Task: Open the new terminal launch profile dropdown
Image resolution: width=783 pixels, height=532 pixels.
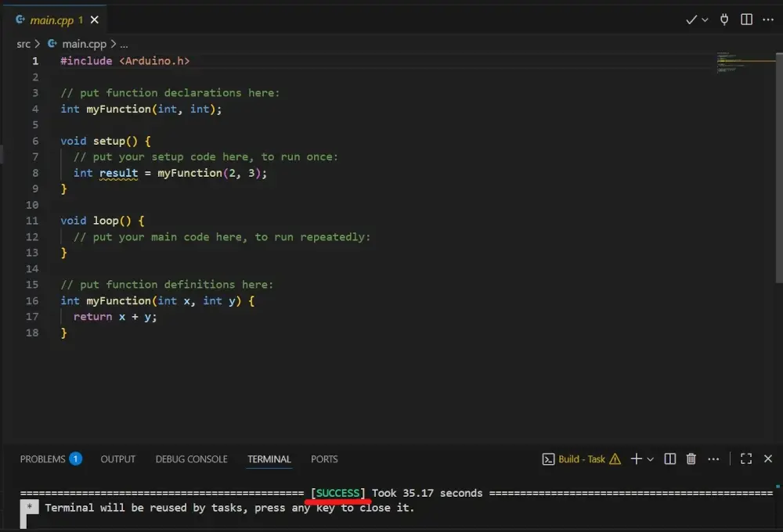Action: click(x=650, y=459)
